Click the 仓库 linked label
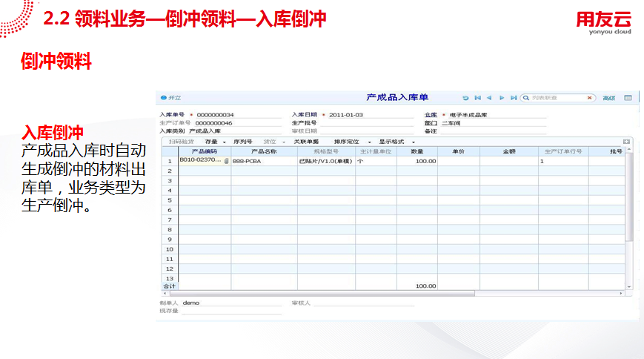This screenshot has width=644, height=359. (x=431, y=115)
